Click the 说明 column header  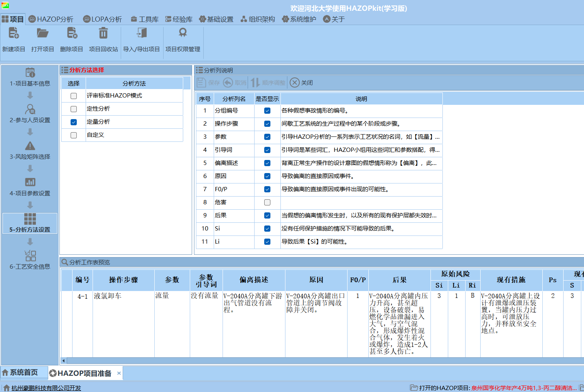coord(361,99)
